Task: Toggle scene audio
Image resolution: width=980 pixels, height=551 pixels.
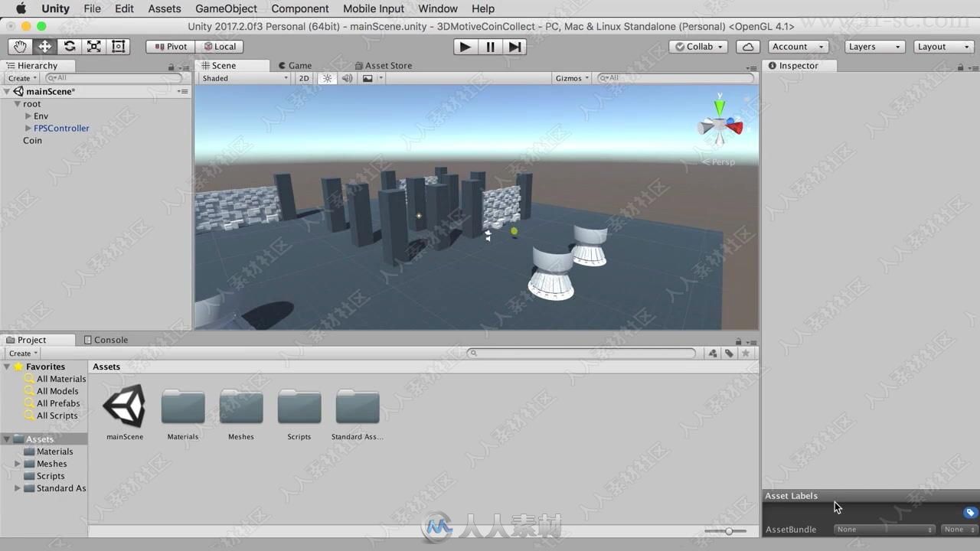Action: [347, 78]
